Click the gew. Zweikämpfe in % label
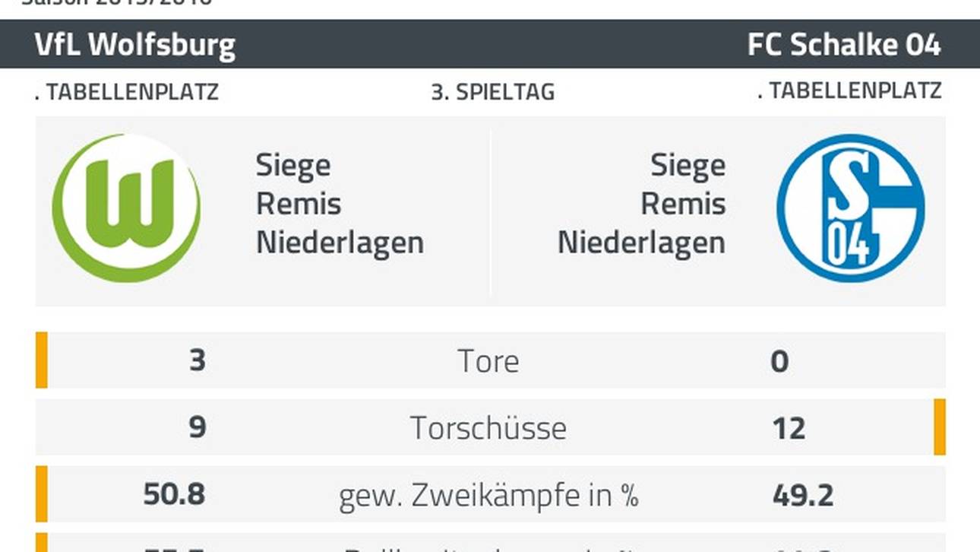The height and width of the screenshot is (552, 980). (x=488, y=495)
